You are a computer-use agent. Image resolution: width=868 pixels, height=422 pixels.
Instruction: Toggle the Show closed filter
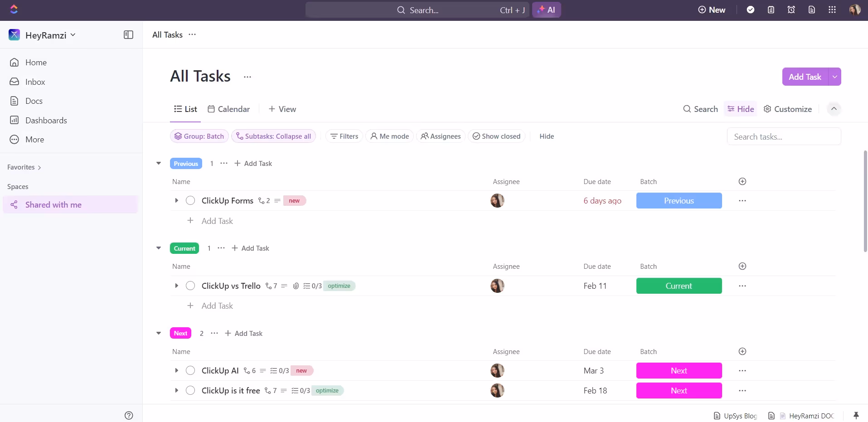(x=496, y=136)
